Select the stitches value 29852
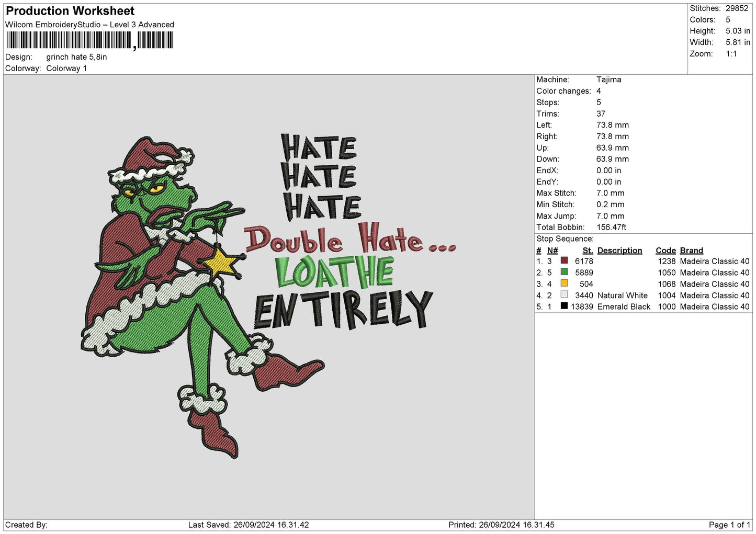Screen dimensions: 756x534 (737, 8)
